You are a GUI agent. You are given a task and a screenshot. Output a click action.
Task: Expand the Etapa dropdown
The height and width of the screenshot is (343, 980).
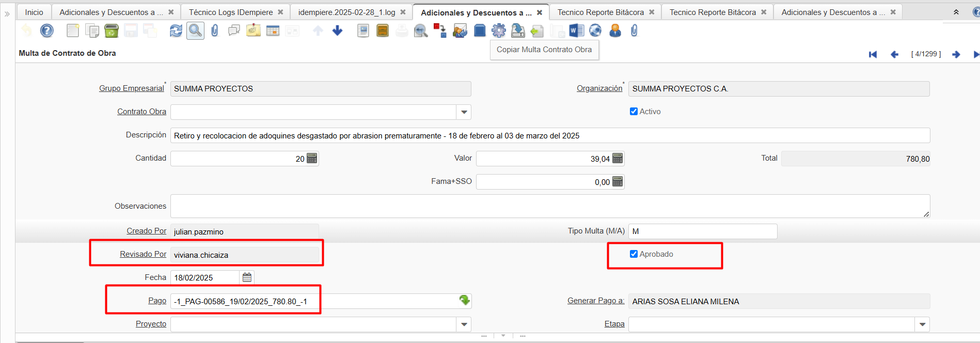coord(922,324)
